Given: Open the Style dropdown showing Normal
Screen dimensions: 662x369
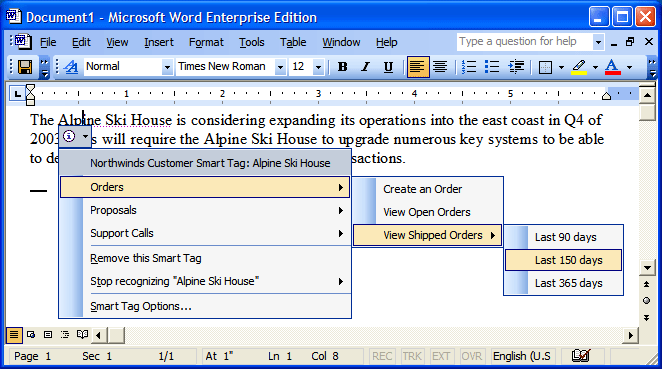Looking at the screenshot, I should click(167, 67).
